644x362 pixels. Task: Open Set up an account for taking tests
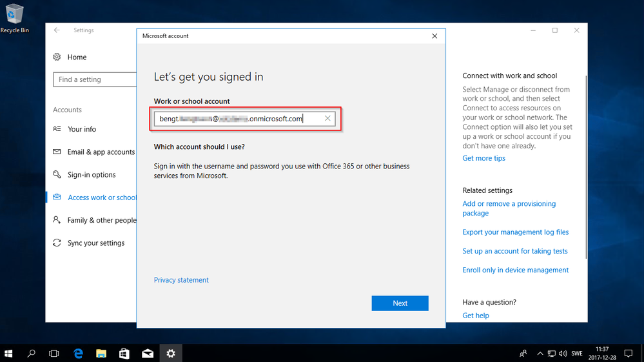(x=515, y=251)
